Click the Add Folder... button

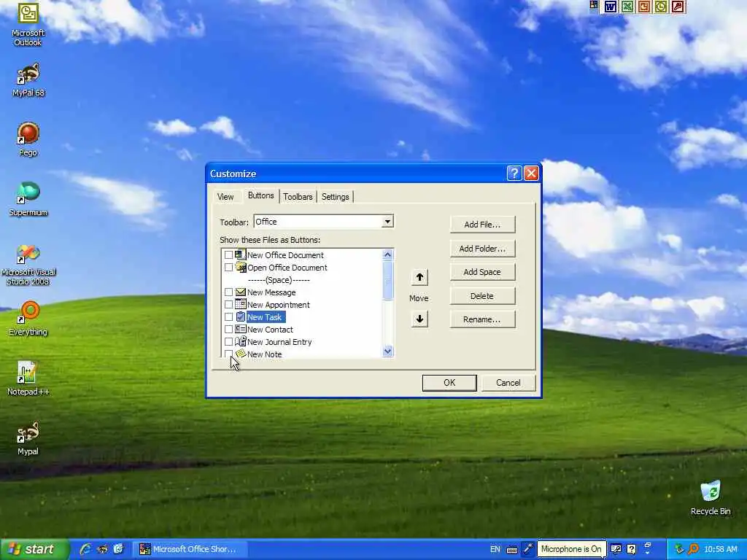[x=482, y=249]
